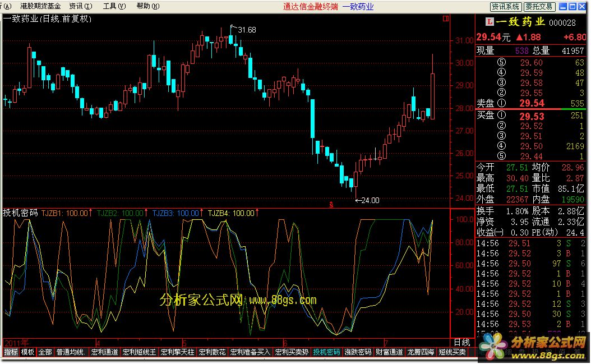Maximize the window using the blue square button
Viewport: 591px width, 364px height.
[572, 6]
